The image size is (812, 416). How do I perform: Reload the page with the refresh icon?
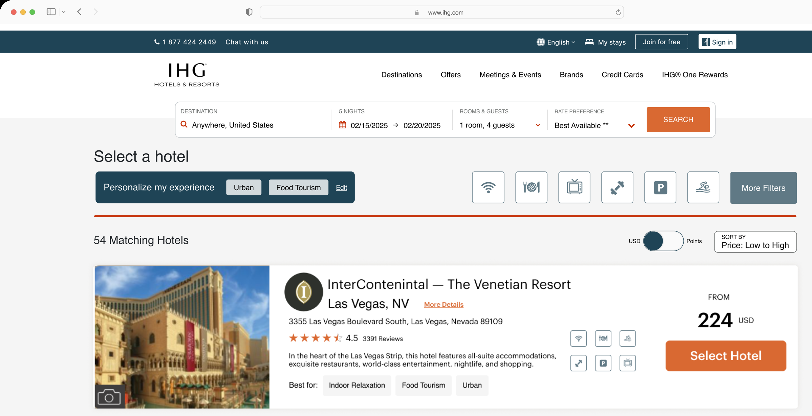(x=618, y=12)
